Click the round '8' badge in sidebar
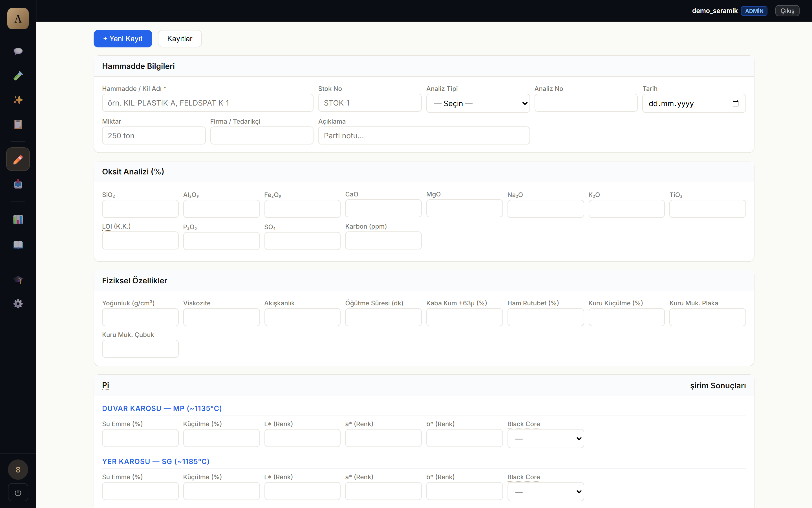 (x=18, y=469)
